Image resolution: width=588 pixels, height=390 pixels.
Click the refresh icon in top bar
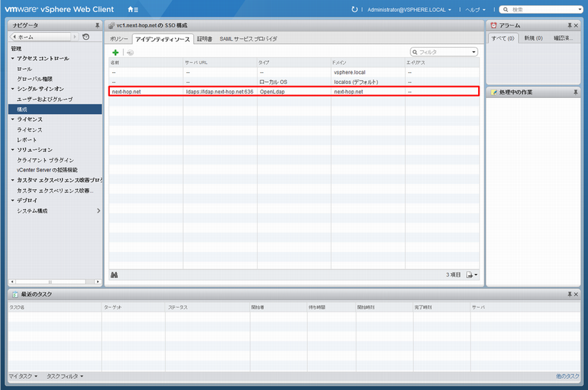tap(354, 10)
